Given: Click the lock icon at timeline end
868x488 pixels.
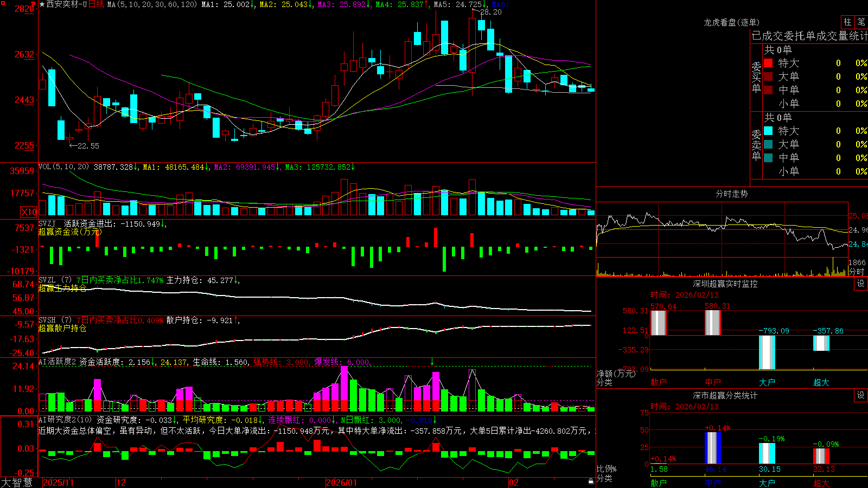Looking at the screenshot, I should 591,481.
